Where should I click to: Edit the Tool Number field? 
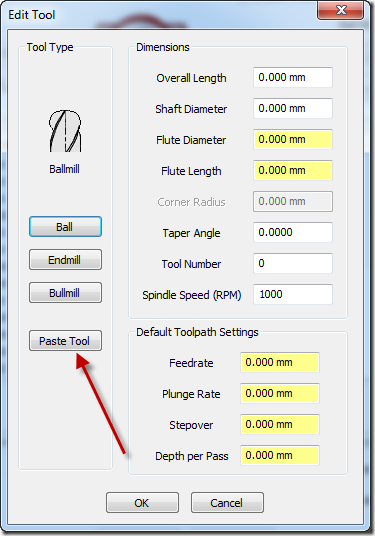coord(293,263)
